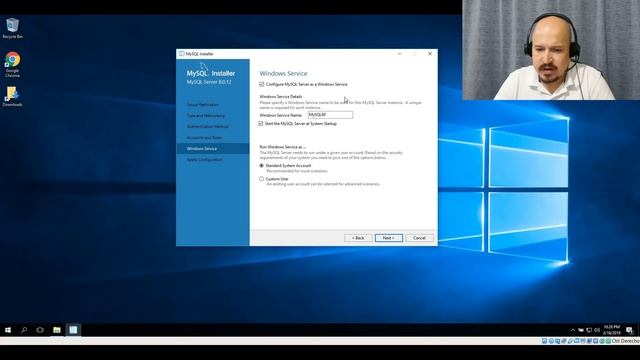Click the Back button
The image size is (640, 360).
point(358,238)
